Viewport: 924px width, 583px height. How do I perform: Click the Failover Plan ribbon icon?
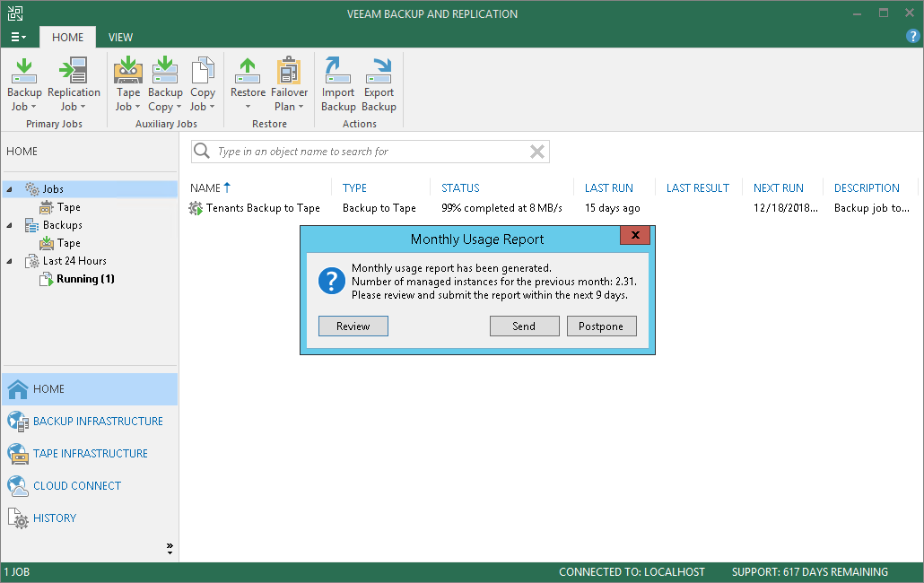click(289, 70)
